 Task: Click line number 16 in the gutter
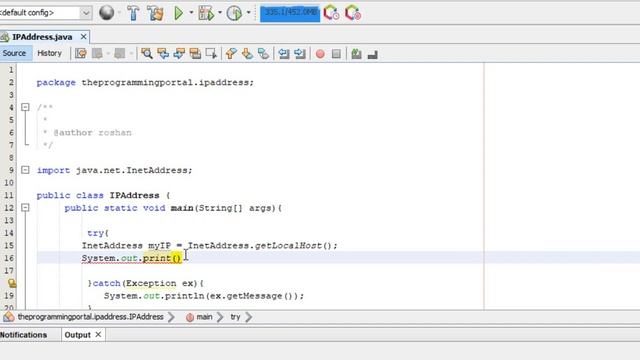pos(9,258)
